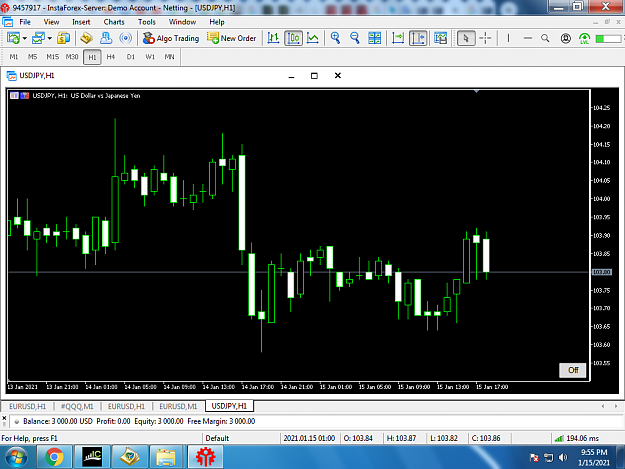Select the crosshair tool
Viewport: 625px width, 469px height.
485,38
